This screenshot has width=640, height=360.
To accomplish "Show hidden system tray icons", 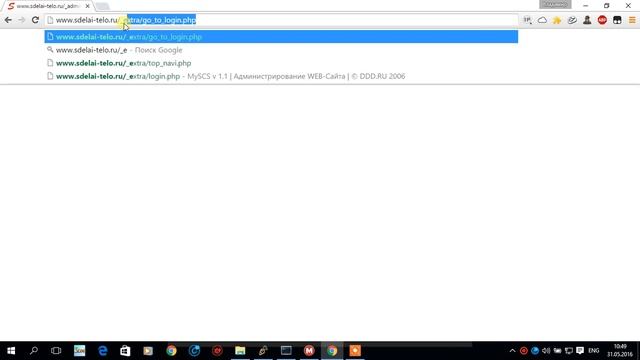I will (x=512, y=351).
